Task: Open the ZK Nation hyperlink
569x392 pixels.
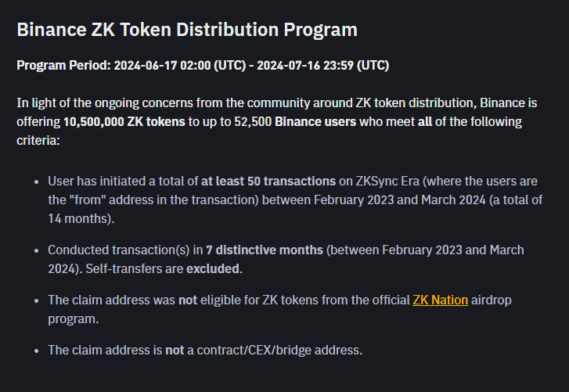Action: click(440, 300)
